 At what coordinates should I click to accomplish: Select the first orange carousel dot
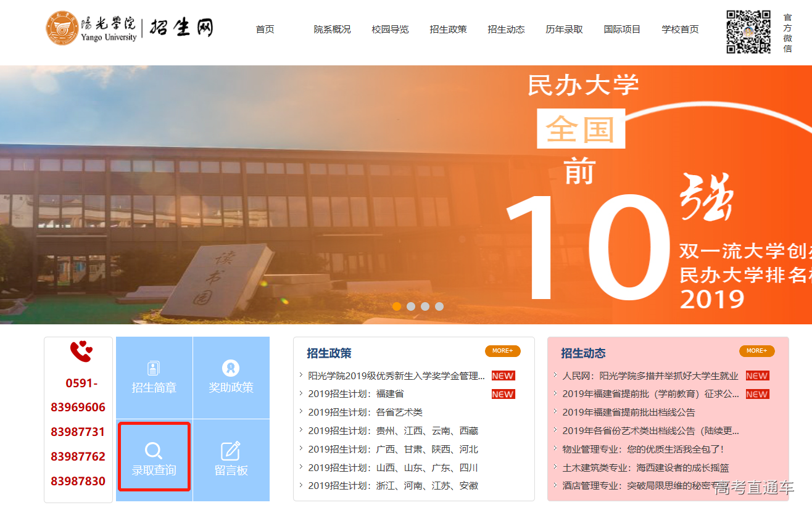[x=397, y=306]
